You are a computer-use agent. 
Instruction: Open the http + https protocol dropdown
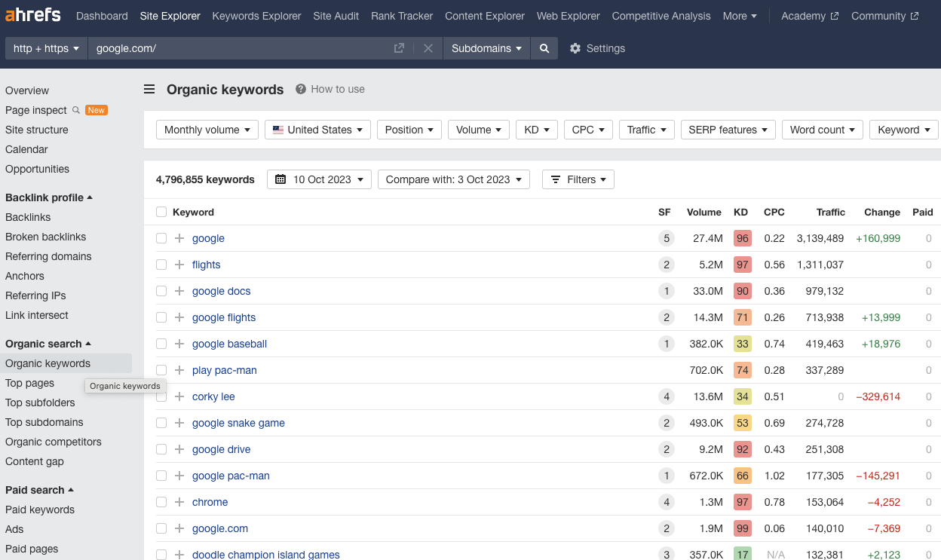46,48
